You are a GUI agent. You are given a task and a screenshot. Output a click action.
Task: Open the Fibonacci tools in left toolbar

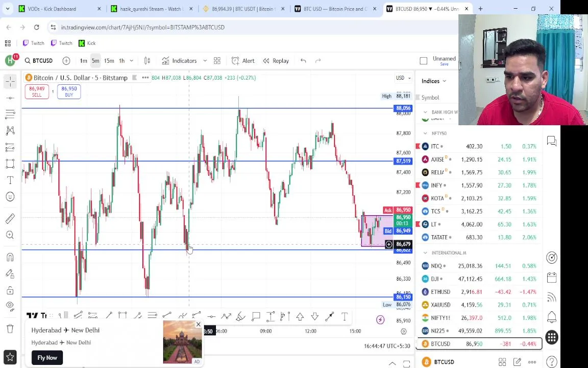(10, 114)
